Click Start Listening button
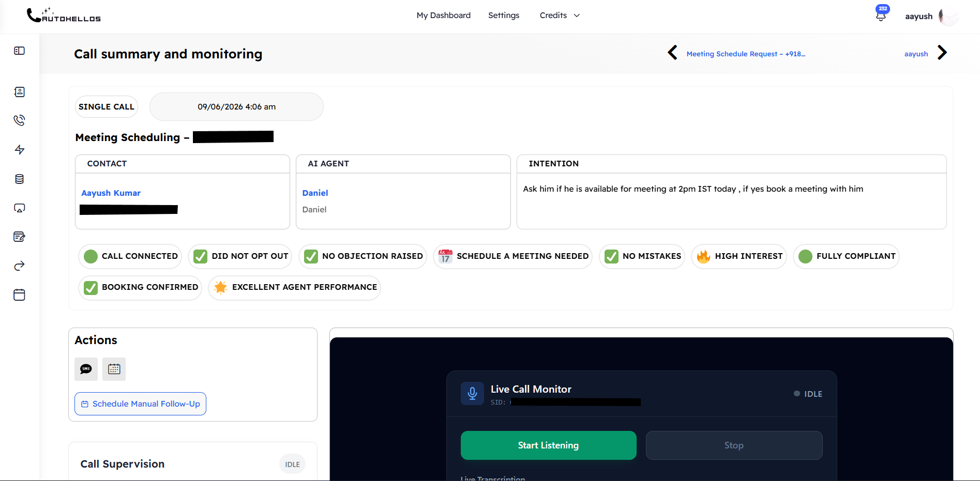 [549, 445]
